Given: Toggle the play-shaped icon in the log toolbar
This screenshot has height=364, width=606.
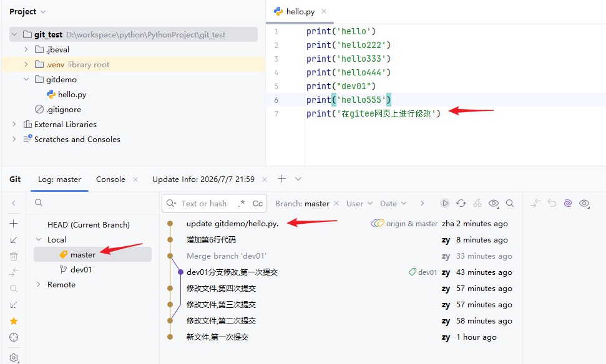Looking at the screenshot, I should [x=445, y=203].
